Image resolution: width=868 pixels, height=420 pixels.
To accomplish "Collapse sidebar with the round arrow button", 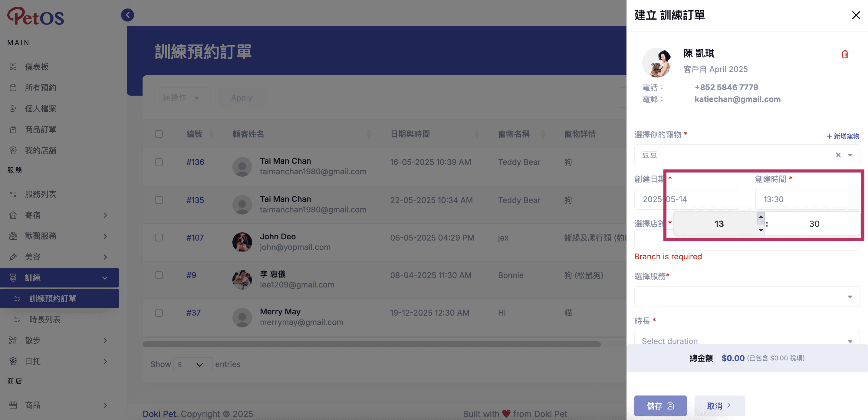I will coord(127,15).
